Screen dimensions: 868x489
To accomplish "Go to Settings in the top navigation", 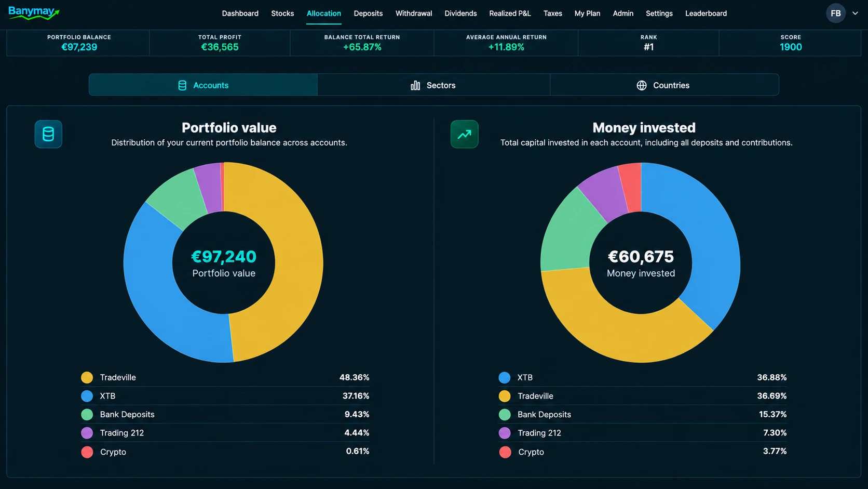I will click(x=659, y=14).
